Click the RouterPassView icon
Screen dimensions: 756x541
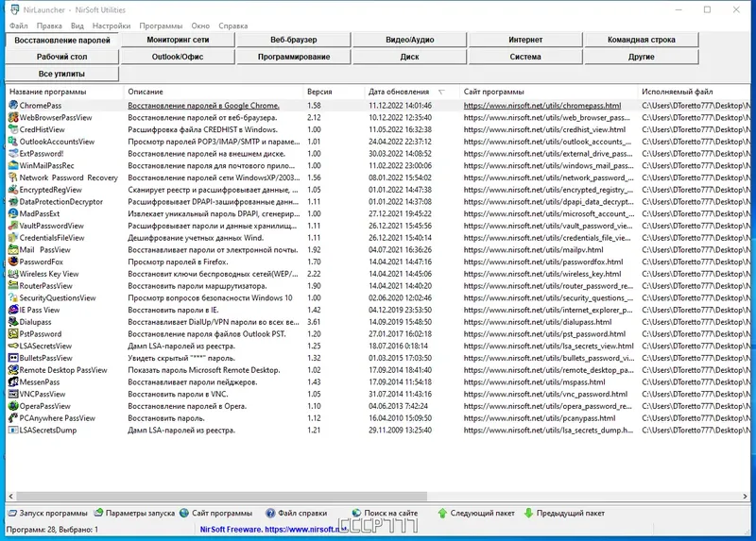pyautogui.click(x=13, y=286)
